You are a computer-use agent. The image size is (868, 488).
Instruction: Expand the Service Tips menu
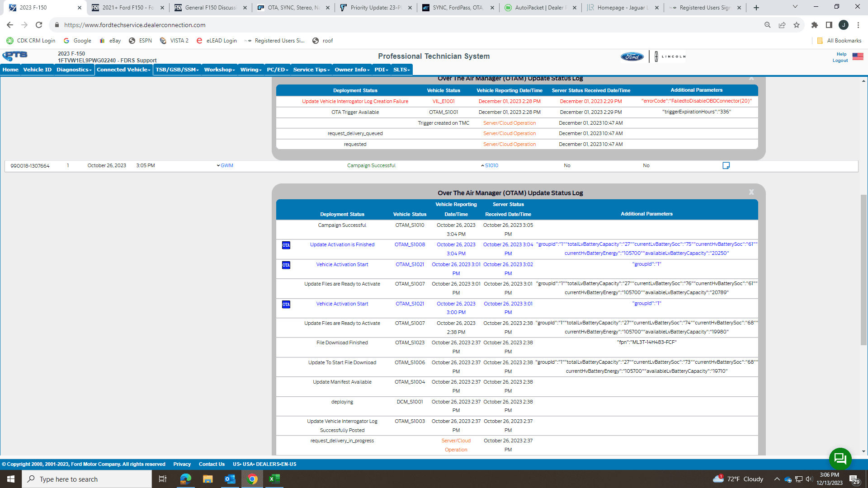311,70
